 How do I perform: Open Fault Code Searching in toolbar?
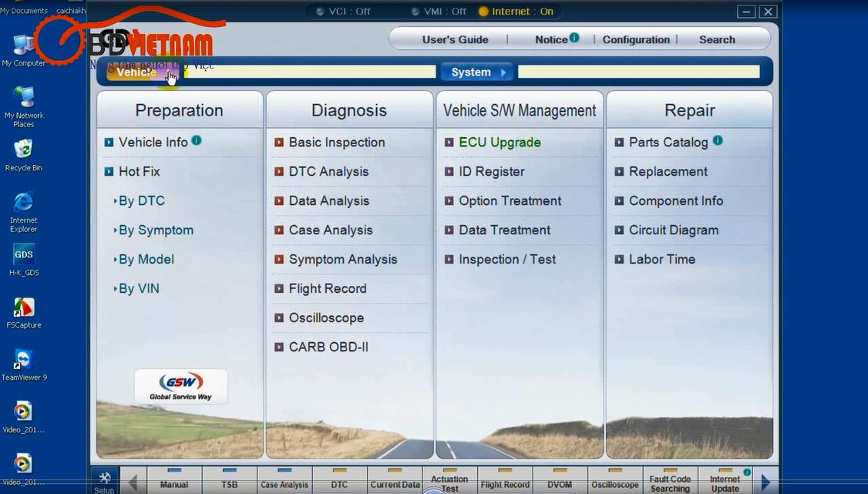coord(670,481)
